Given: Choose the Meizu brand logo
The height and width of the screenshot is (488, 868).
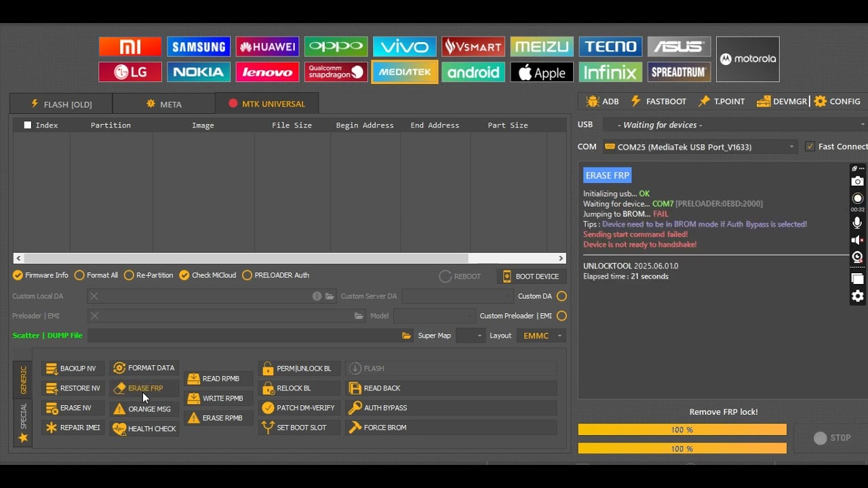Looking at the screenshot, I should coord(542,47).
